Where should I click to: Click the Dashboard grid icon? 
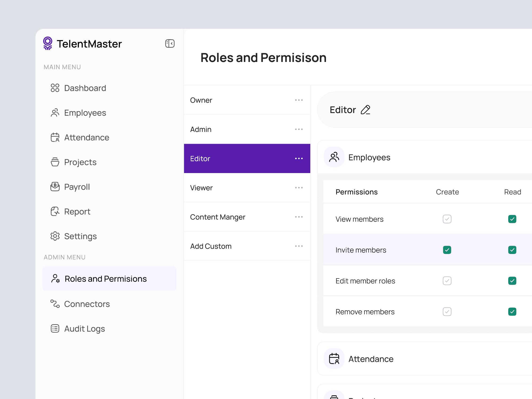tap(55, 88)
